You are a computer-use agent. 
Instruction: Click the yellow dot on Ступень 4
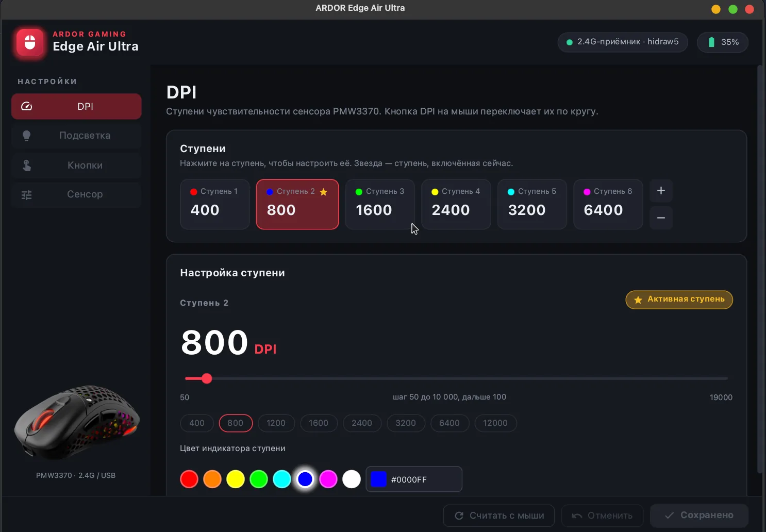pyautogui.click(x=435, y=192)
